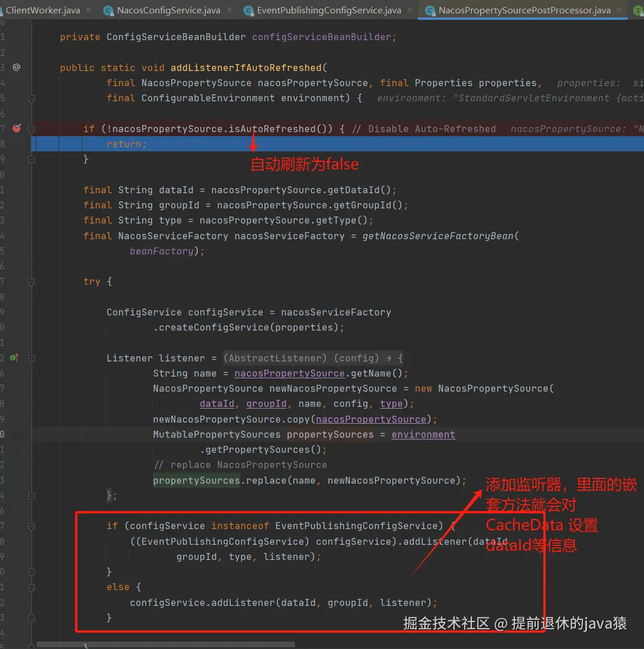Click 'configService.addListener(dataId, groupId, listener)' in else block

[x=280, y=602]
